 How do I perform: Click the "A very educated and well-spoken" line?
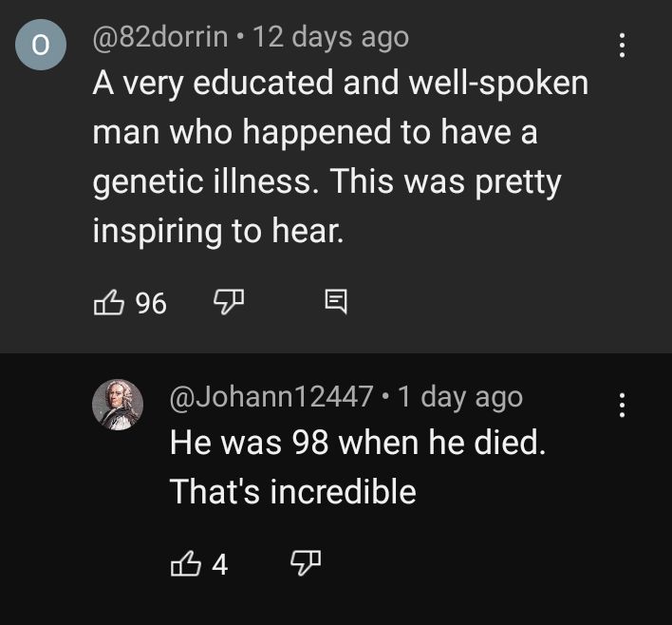click(x=340, y=84)
